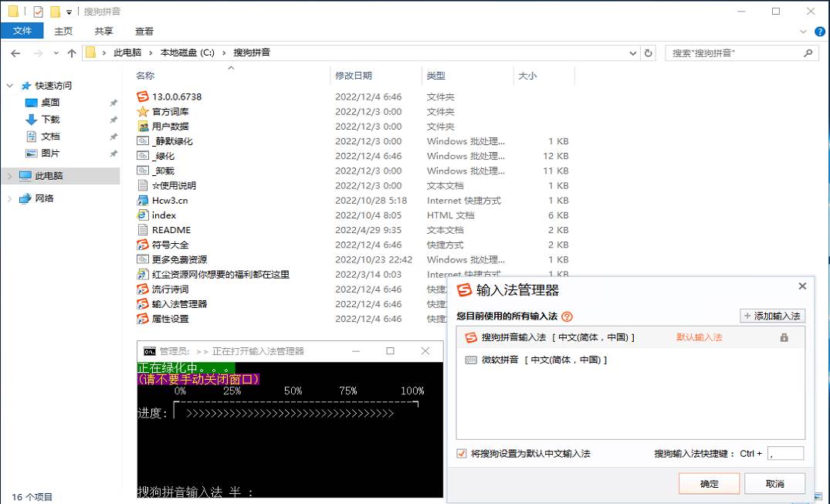Click the 取消 button
This screenshot has height=504, width=830.
[x=774, y=484]
